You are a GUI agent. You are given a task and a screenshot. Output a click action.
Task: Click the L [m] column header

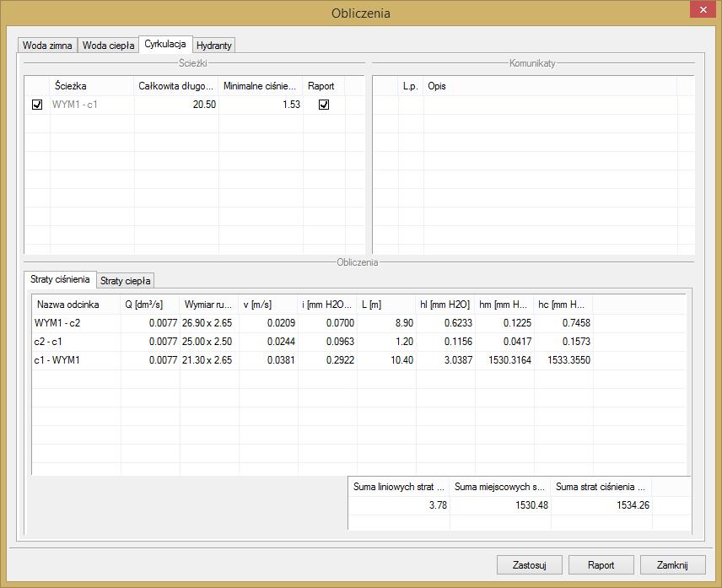tap(385, 305)
